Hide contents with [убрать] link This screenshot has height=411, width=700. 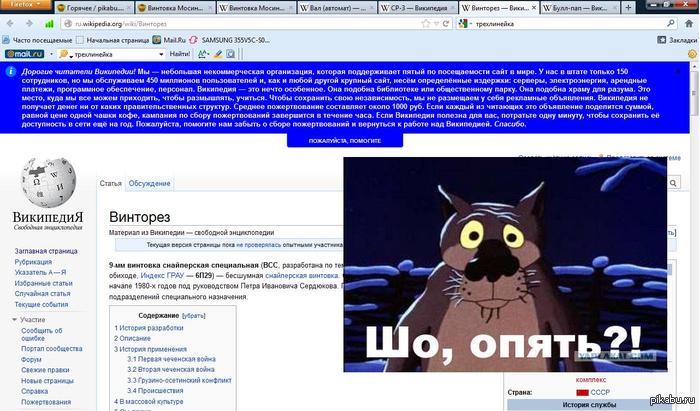click(194, 316)
